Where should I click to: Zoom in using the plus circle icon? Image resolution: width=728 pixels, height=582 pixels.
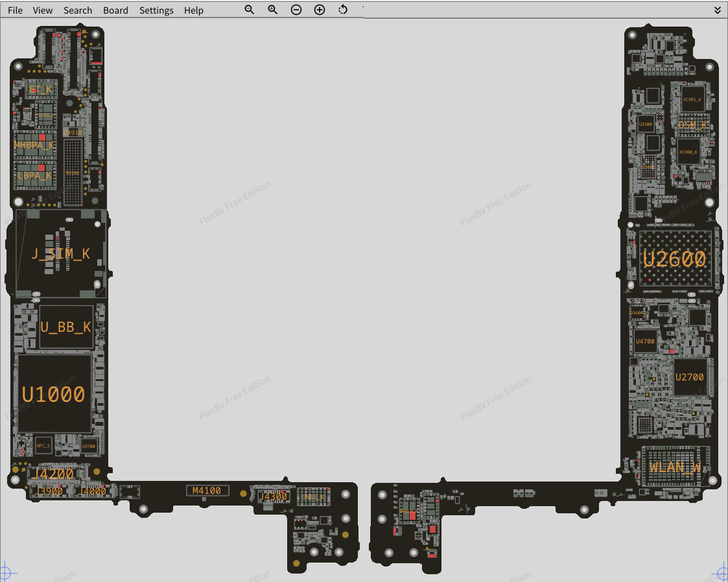320,10
